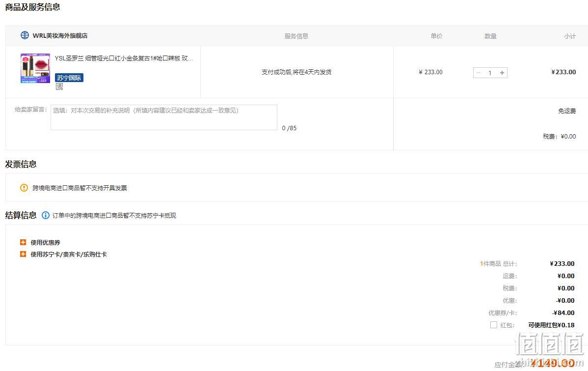Click the 使用优惠券 label
Viewport: 588px width, 371px height.
pyautogui.click(x=45, y=243)
